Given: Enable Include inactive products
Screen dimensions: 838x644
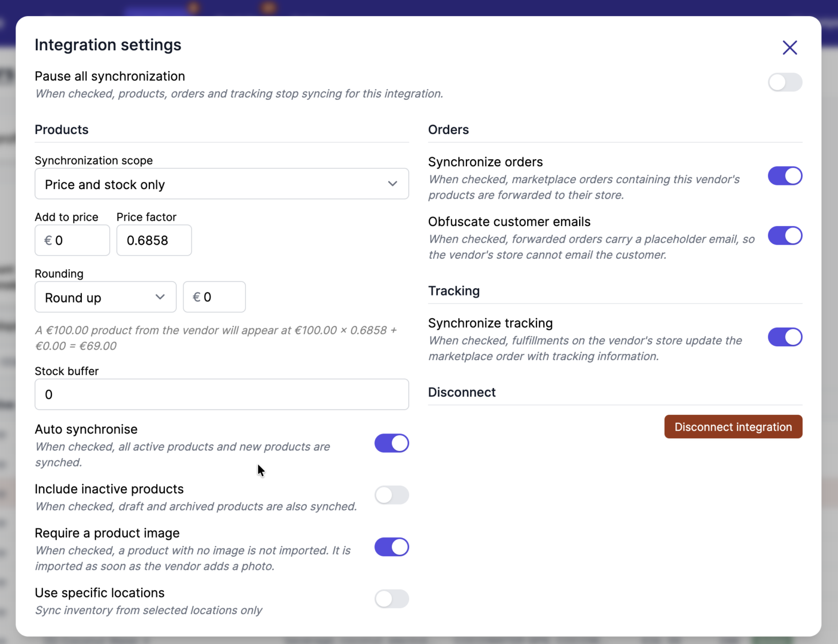Looking at the screenshot, I should (391, 495).
